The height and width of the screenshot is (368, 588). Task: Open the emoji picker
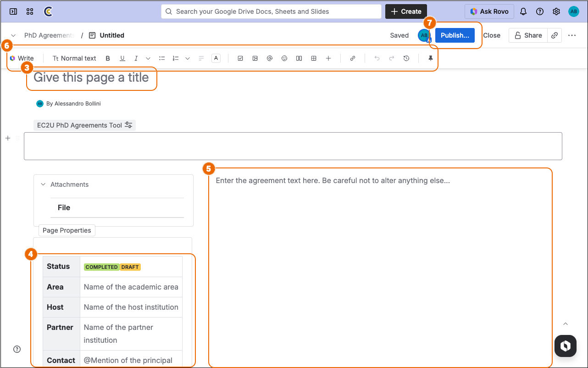pyautogui.click(x=284, y=58)
